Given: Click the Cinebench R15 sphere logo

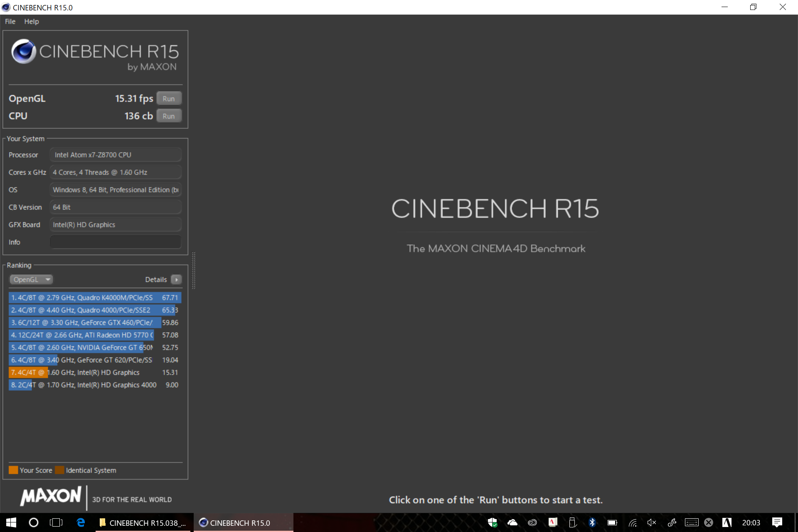Looking at the screenshot, I should tap(24, 52).
